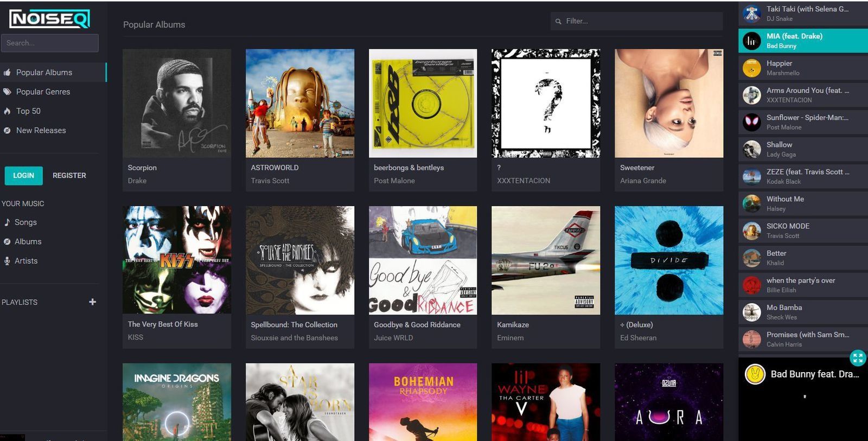Click the Taki Taki track artwork
Image resolution: width=868 pixels, height=441 pixels.
(x=751, y=14)
